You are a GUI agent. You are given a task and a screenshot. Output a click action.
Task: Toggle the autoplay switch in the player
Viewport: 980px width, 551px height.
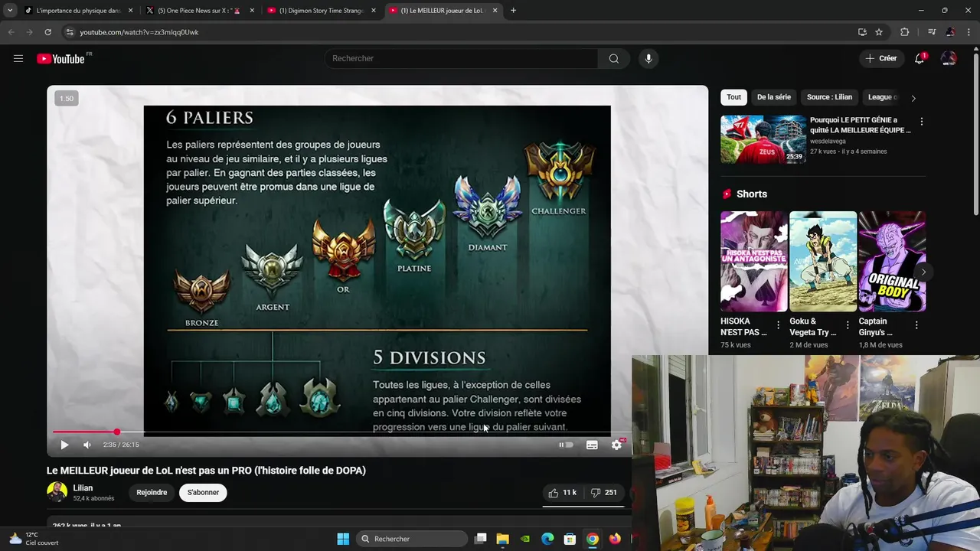pos(566,445)
